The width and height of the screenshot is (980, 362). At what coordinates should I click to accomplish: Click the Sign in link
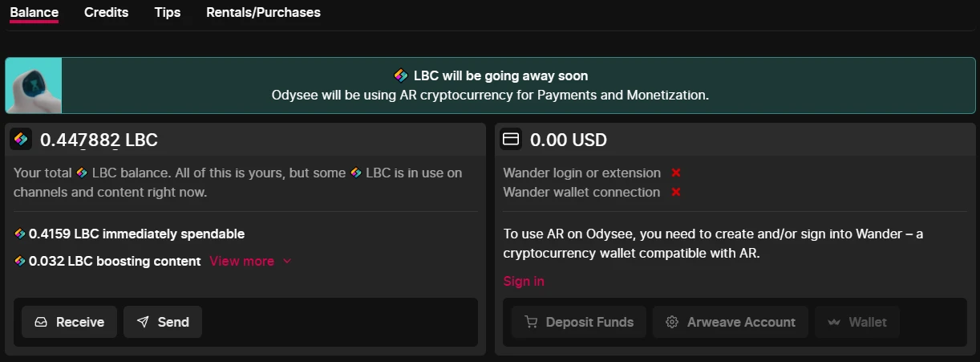coord(524,281)
